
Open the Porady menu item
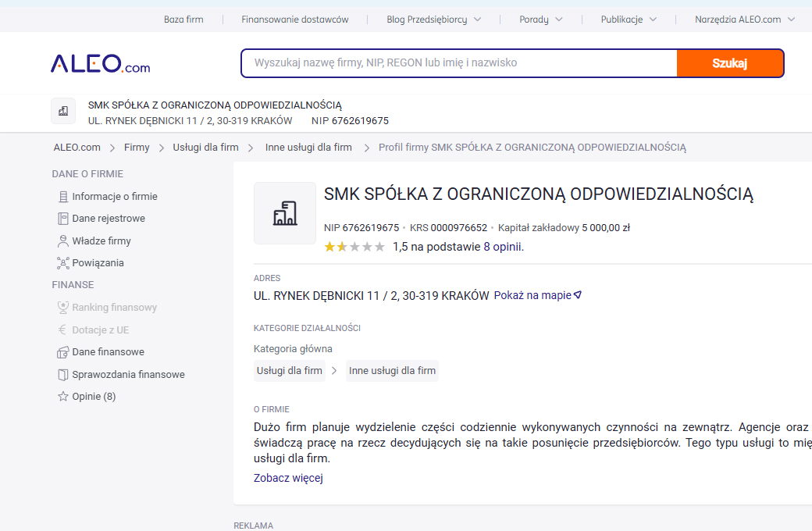(x=534, y=20)
